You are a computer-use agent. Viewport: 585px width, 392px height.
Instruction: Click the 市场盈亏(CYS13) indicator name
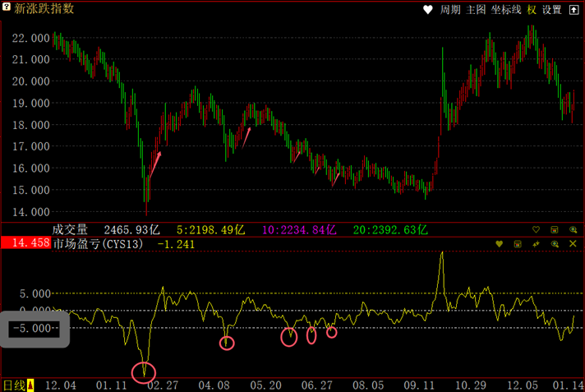pos(98,244)
